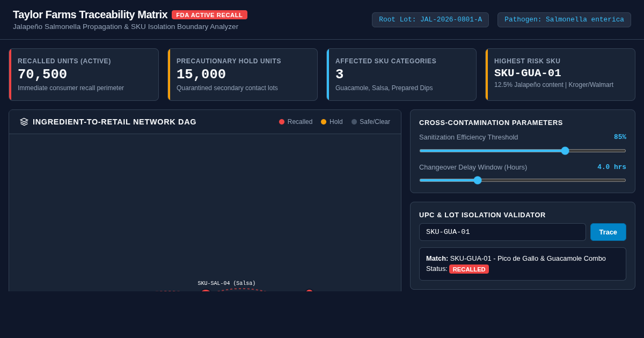
Task: Click the Match result Pico de Gallo text
Action: (528, 258)
